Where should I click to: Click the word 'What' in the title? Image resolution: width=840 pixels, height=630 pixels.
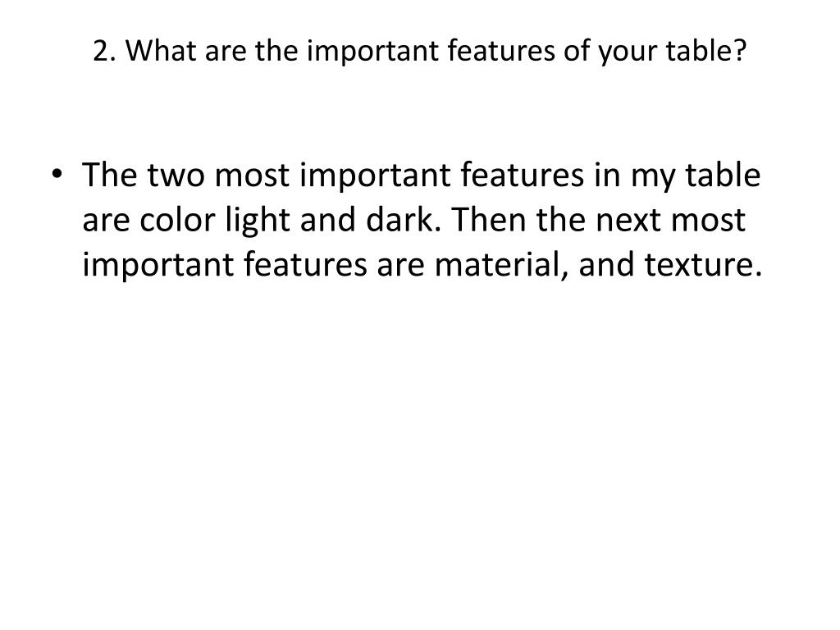[160, 51]
